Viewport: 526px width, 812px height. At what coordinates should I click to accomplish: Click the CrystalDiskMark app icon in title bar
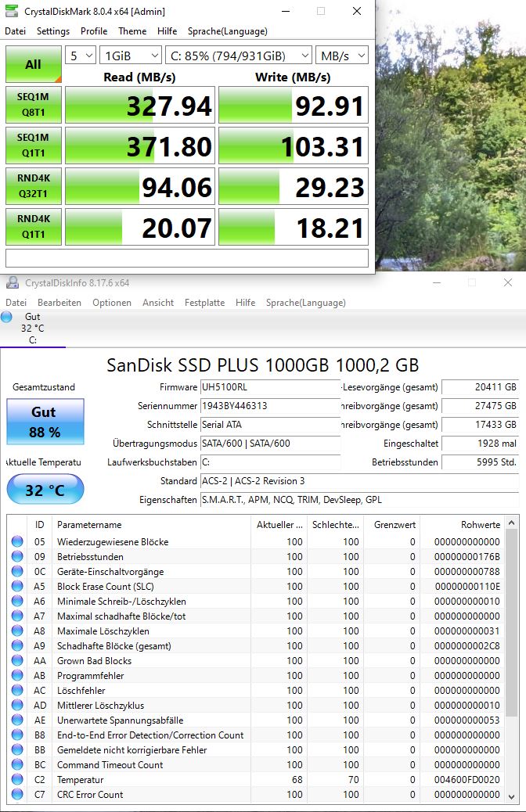[x=12, y=10]
